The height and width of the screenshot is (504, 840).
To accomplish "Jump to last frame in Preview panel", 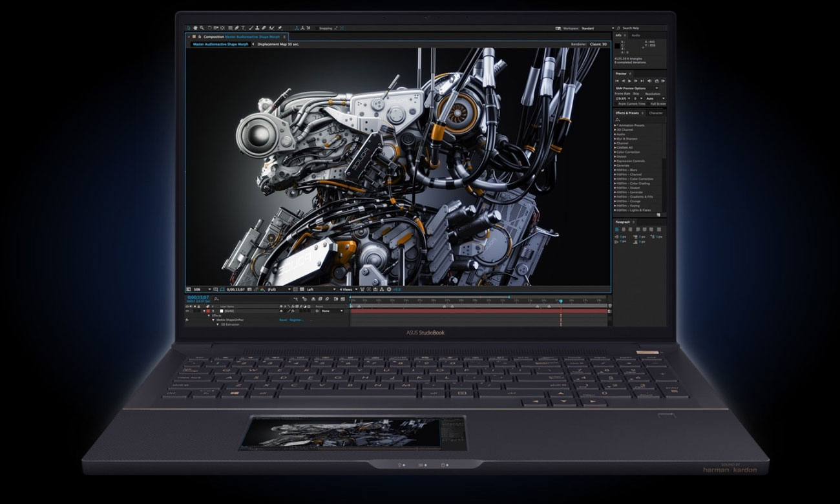I will [x=642, y=81].
